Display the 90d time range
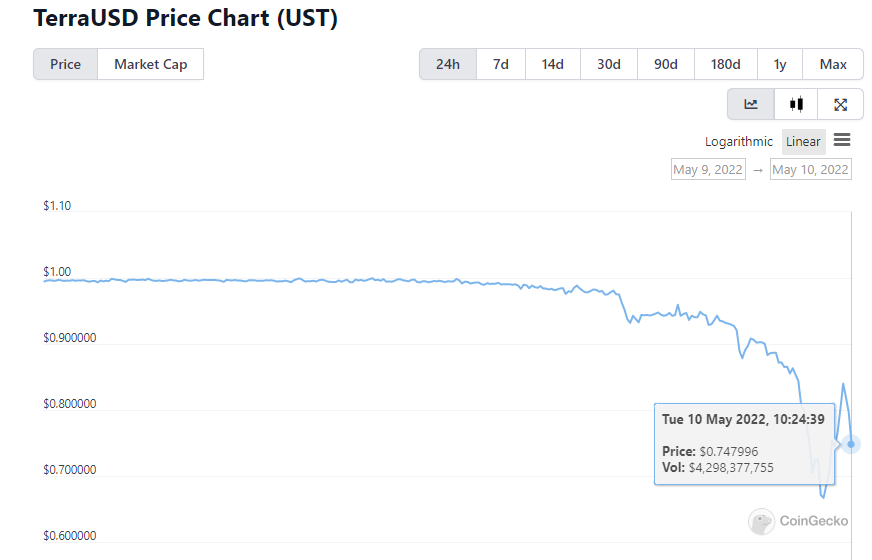This screenshot has height=560, width=872. pos(666,64)
